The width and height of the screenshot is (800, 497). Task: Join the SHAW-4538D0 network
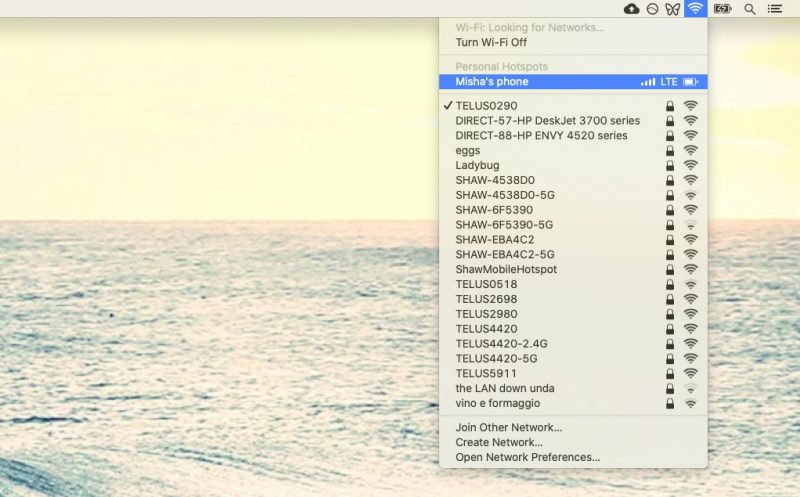[573, 180]
